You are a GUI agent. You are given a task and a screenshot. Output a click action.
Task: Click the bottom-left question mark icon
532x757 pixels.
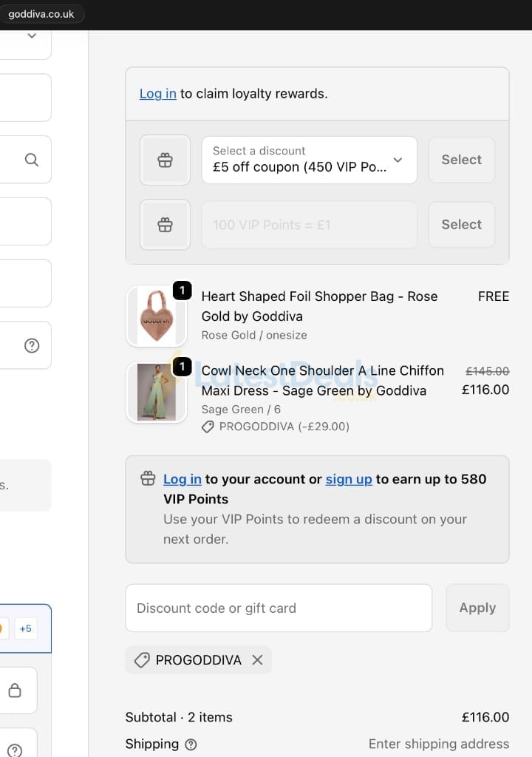tap(15, 750)
